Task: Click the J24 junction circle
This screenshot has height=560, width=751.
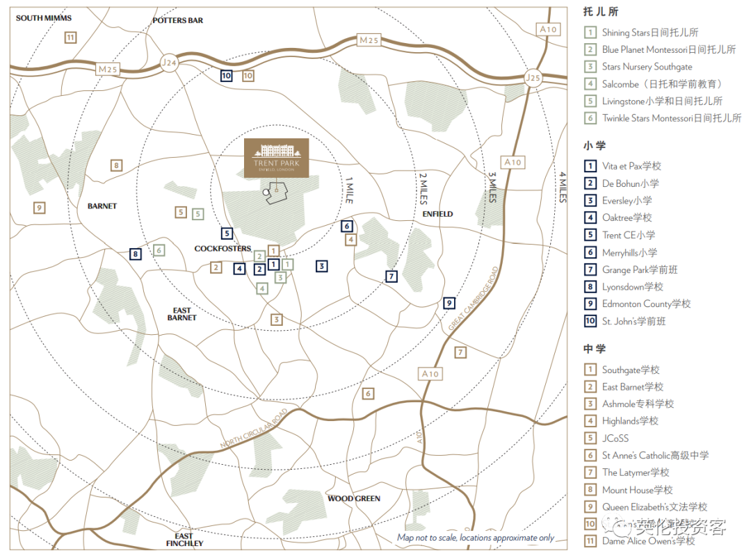Action: pos(169,63)
